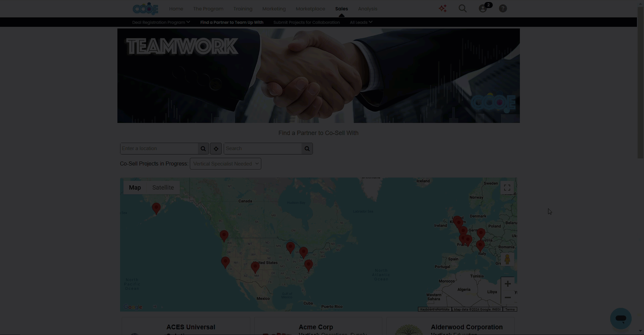Viewport: 644px width, 335px height.
Task: Open the Vertical Specialist Needed dropdown
Action: (225, 164)
